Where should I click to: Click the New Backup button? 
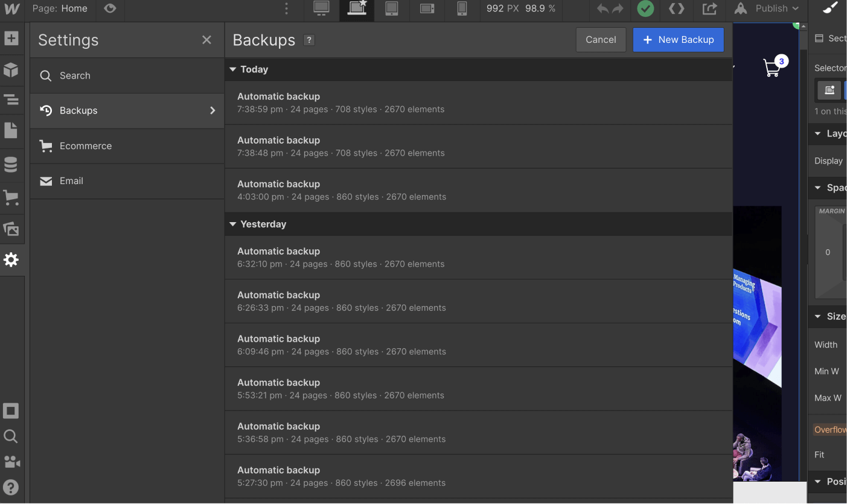tap(678, 39)
